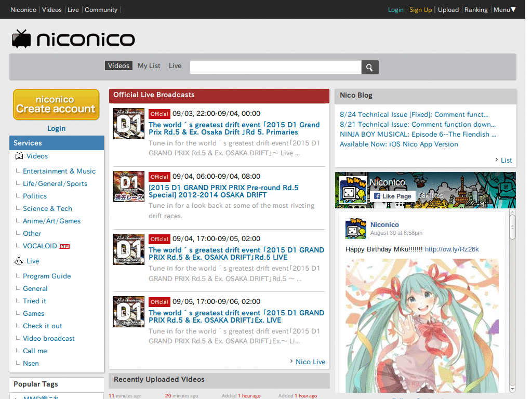Click Login below Create account button
The width and height of the screenshot is (532, 399).
pos(56,129)
